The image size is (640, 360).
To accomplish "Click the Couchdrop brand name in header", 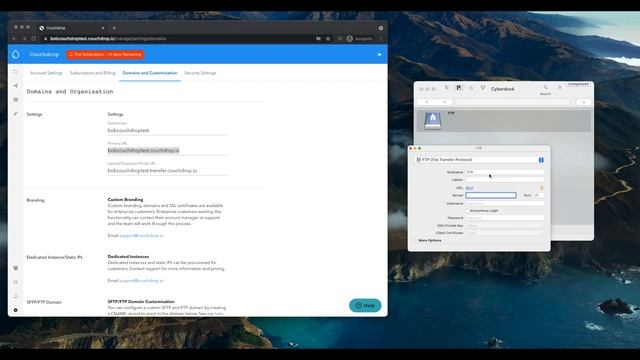I will click(x=44, y=54).
